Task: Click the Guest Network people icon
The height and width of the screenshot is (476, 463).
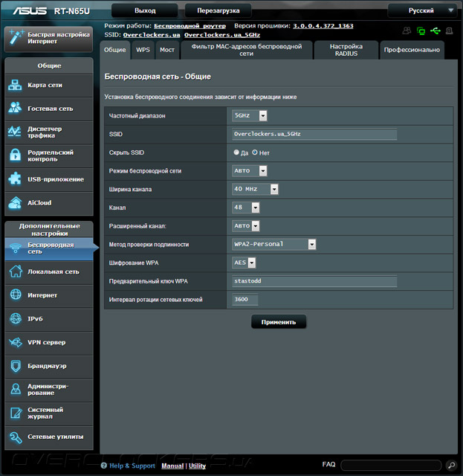Action: [x=15, y=108]
